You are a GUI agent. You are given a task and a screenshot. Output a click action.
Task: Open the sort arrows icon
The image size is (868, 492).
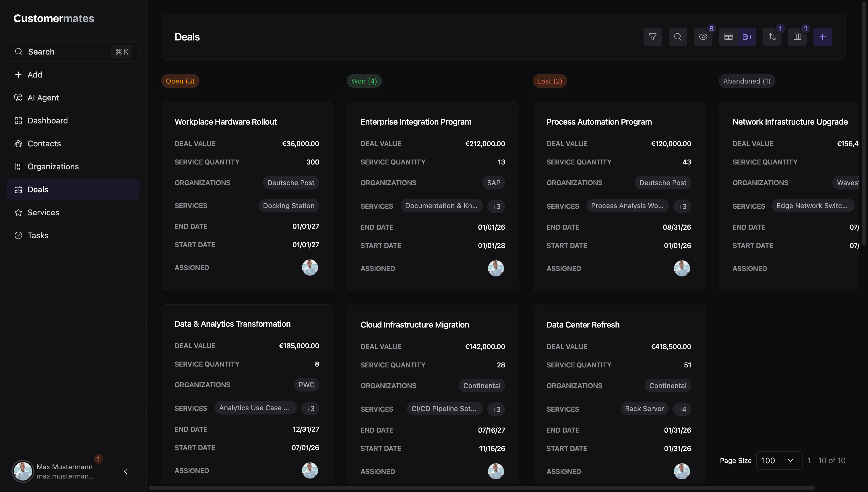[x=772, y=37]
